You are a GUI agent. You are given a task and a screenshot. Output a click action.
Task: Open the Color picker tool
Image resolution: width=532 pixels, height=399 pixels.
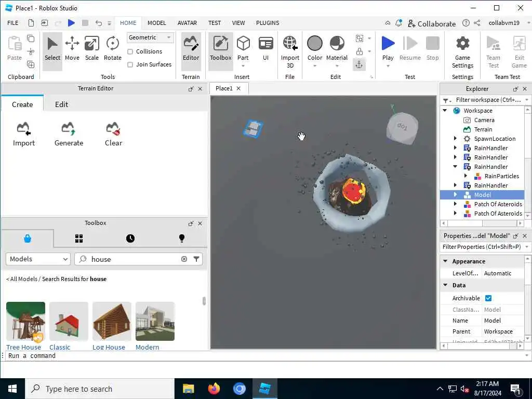(314, 49)
